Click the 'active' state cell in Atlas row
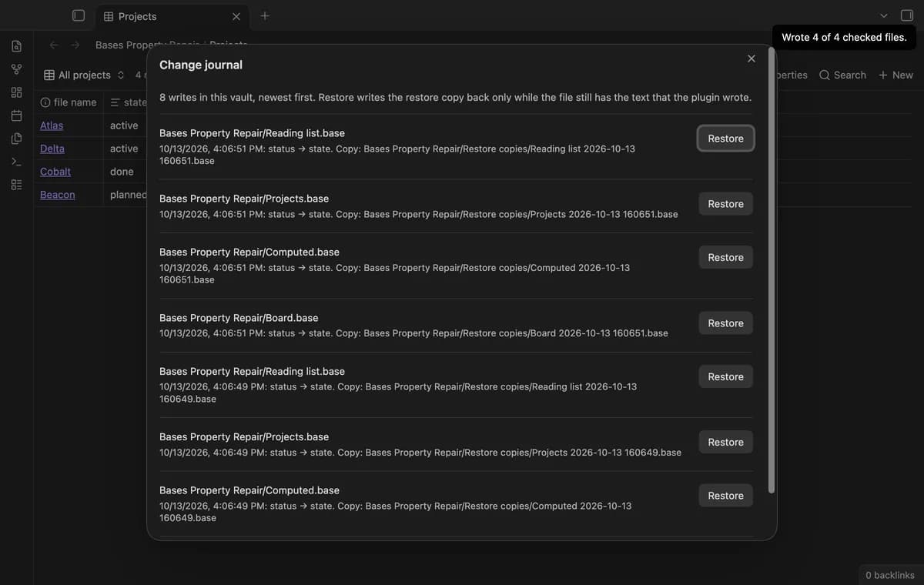This screenshot has width=924, height=585. coord(124,125)
